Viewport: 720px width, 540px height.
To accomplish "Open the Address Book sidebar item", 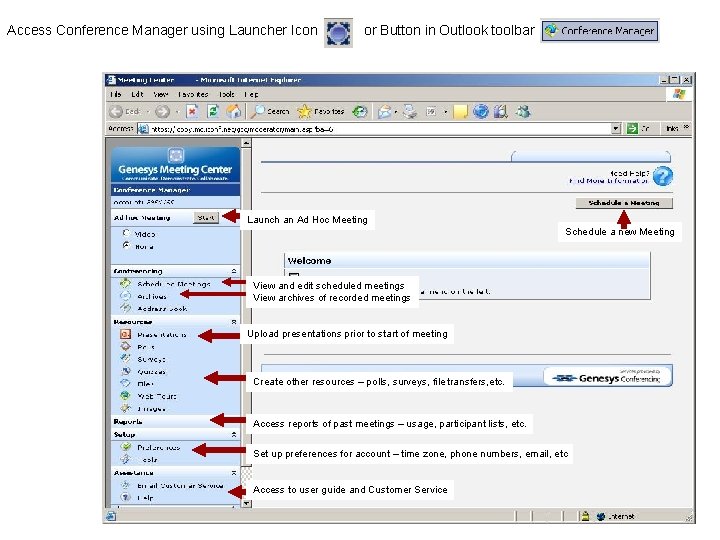I will 162,309.
